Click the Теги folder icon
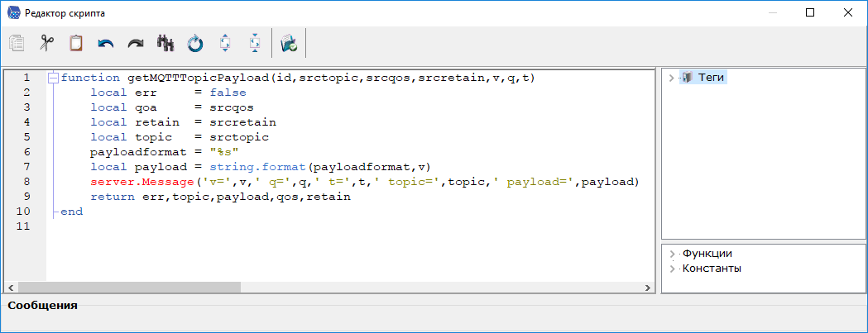Screen dimensions: 868x333 687,78
